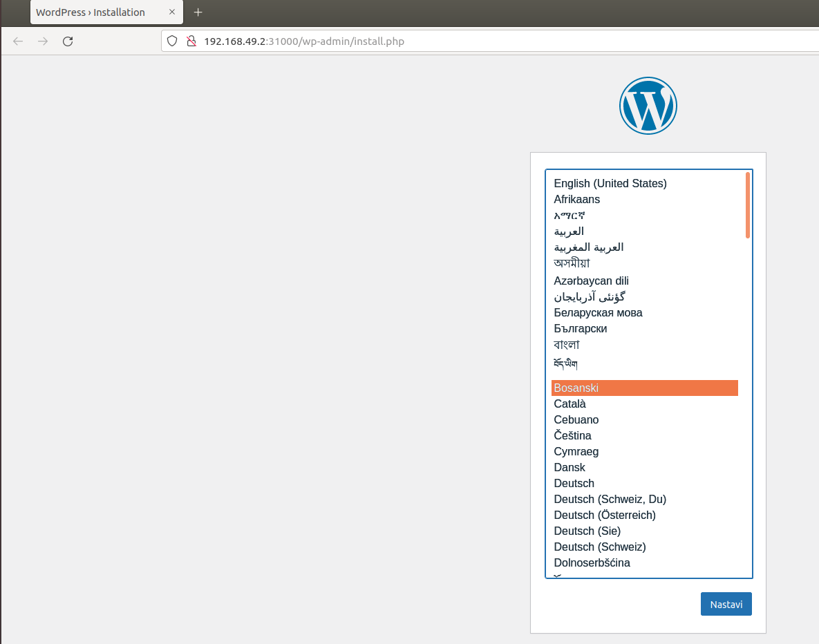The width and height of the screenshot is (819, 644).
Task: Select Azərbaycan dili in the list
Action: (645, 281)
